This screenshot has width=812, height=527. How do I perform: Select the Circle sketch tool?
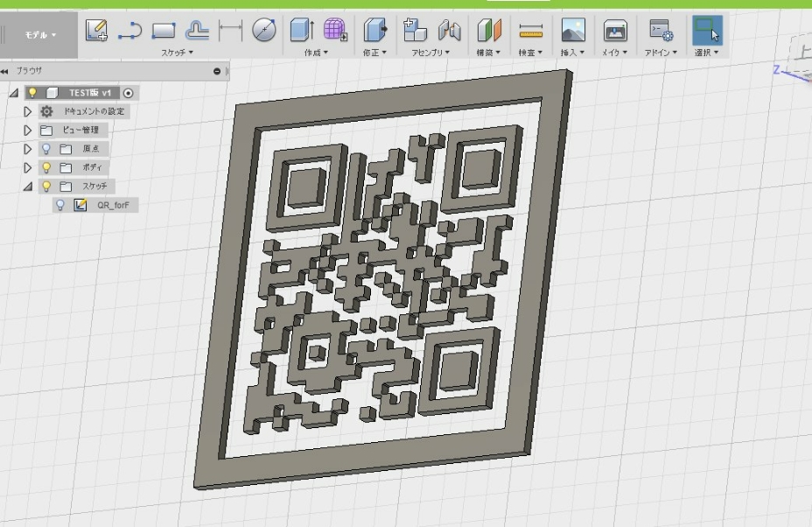(264, 30)
